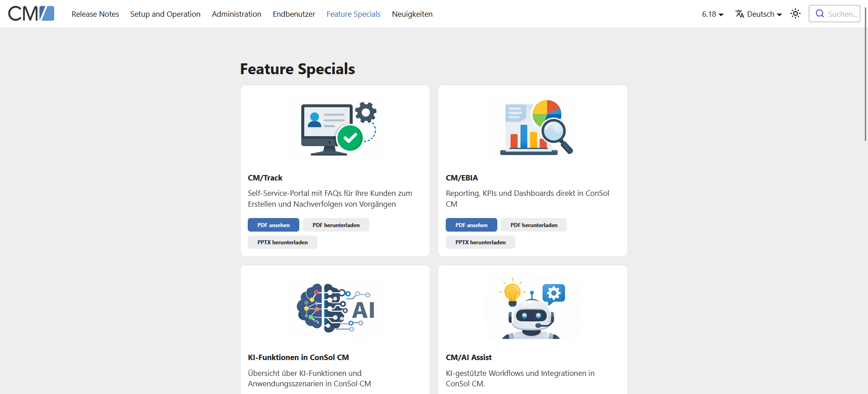Go to Setup and Operation
Screen dimensions: 868x394
coord(165,14)
